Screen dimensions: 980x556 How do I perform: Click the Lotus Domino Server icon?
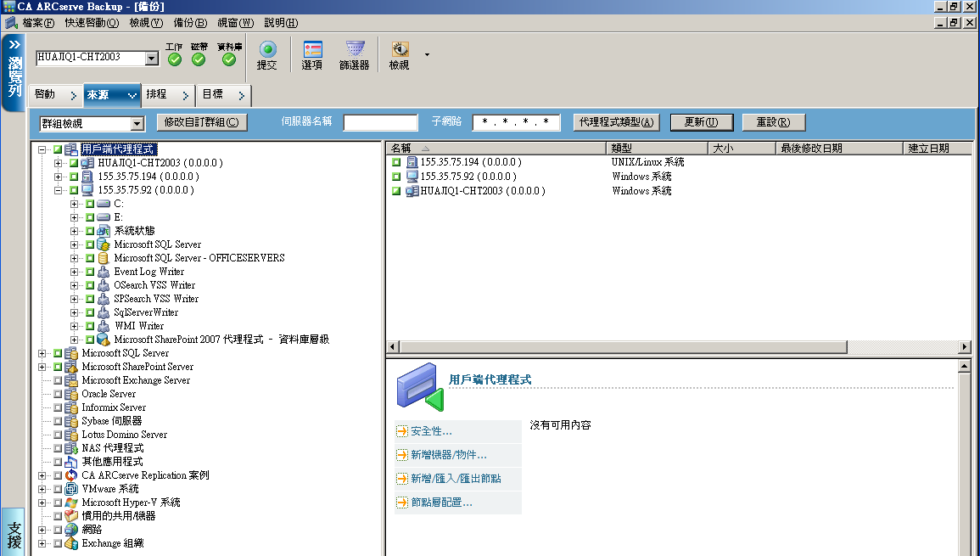(71, 435)
